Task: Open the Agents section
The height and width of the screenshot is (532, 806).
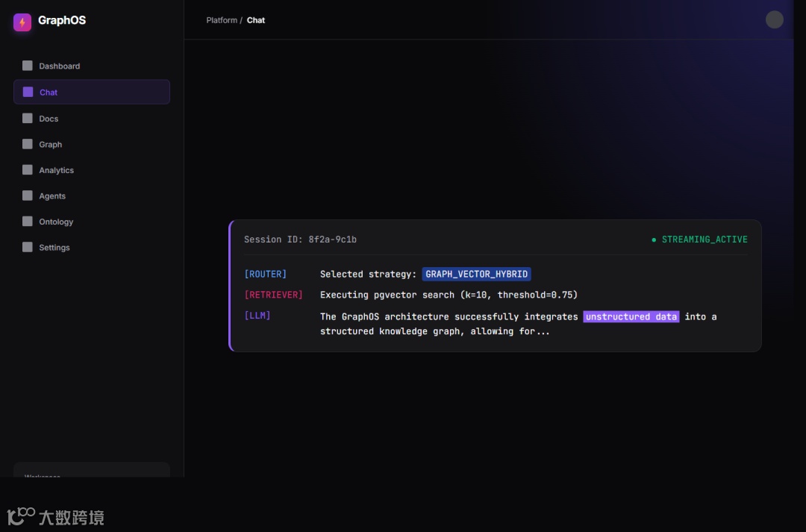Action: coord(92,195)
